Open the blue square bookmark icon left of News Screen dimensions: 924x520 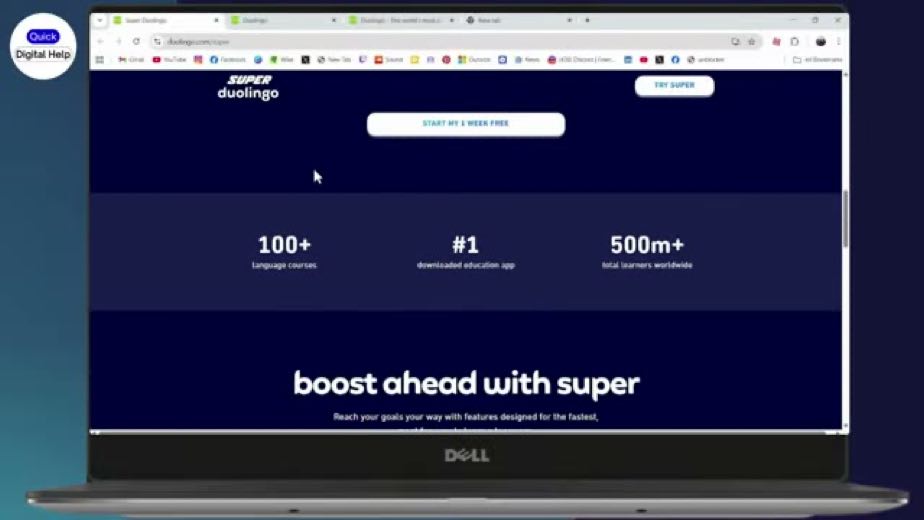(502, 60)
